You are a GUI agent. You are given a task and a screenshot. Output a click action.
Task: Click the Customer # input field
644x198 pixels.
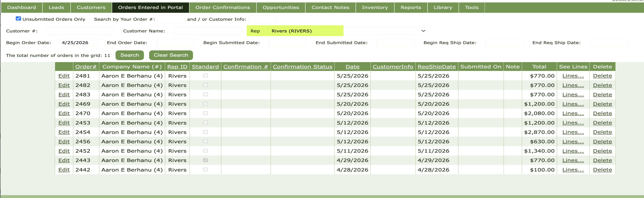click(x=80, y=31)
